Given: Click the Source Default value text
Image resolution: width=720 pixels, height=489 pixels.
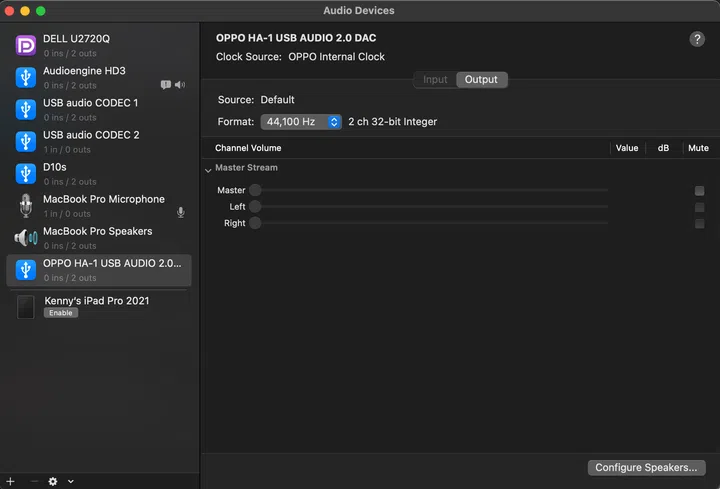Looking at the screenshot, I should pos(277,100).
